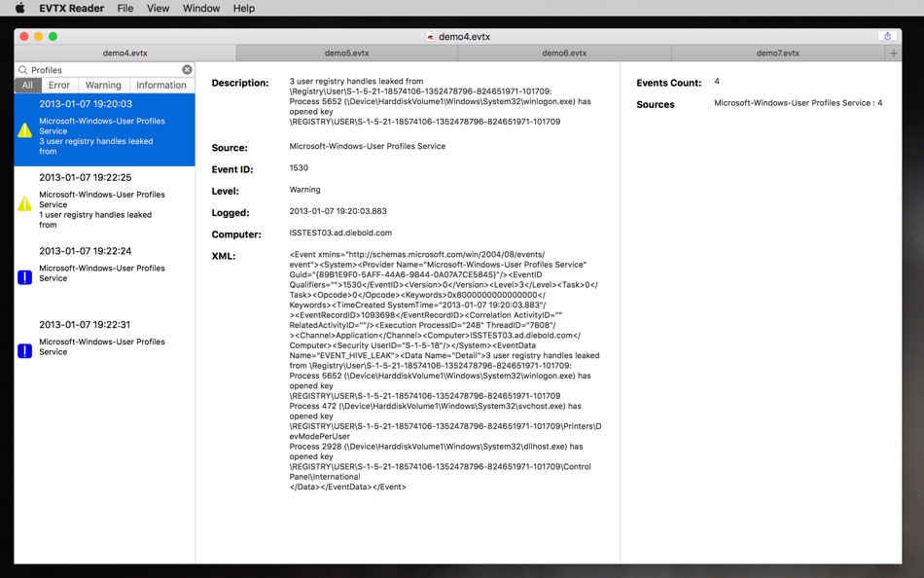Open the Help menu

tap(244, 8)
